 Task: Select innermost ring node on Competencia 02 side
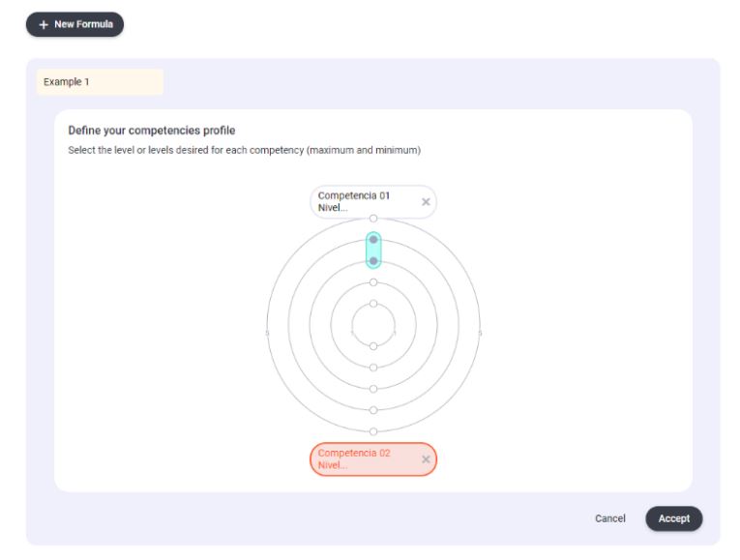pos(373,345)
